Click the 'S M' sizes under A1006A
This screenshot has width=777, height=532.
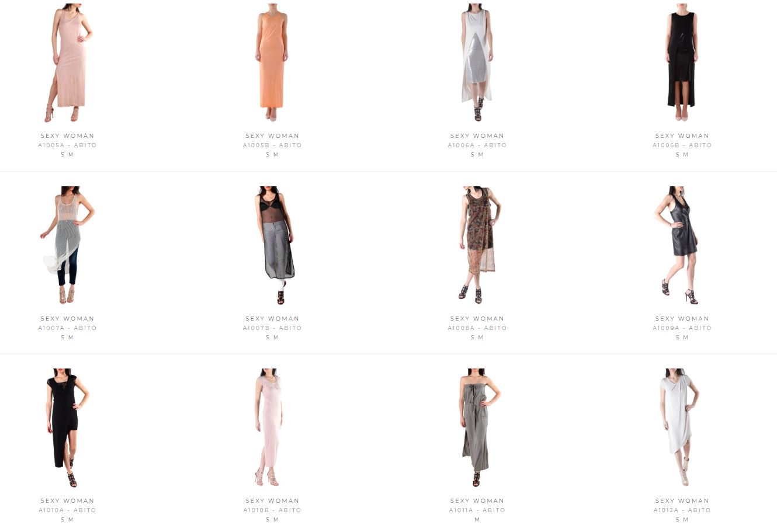click(x=477, y=155)
